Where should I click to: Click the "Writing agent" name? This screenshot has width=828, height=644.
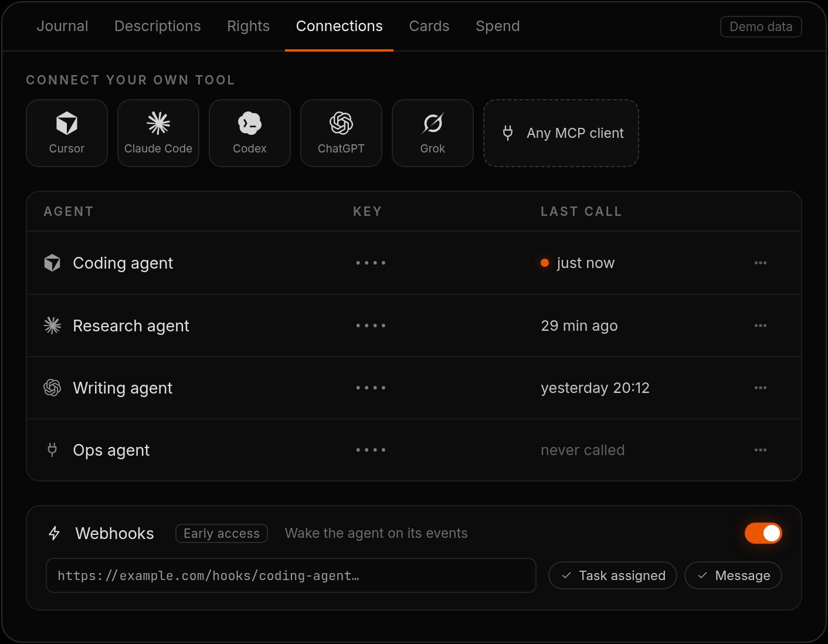(123, 388)
